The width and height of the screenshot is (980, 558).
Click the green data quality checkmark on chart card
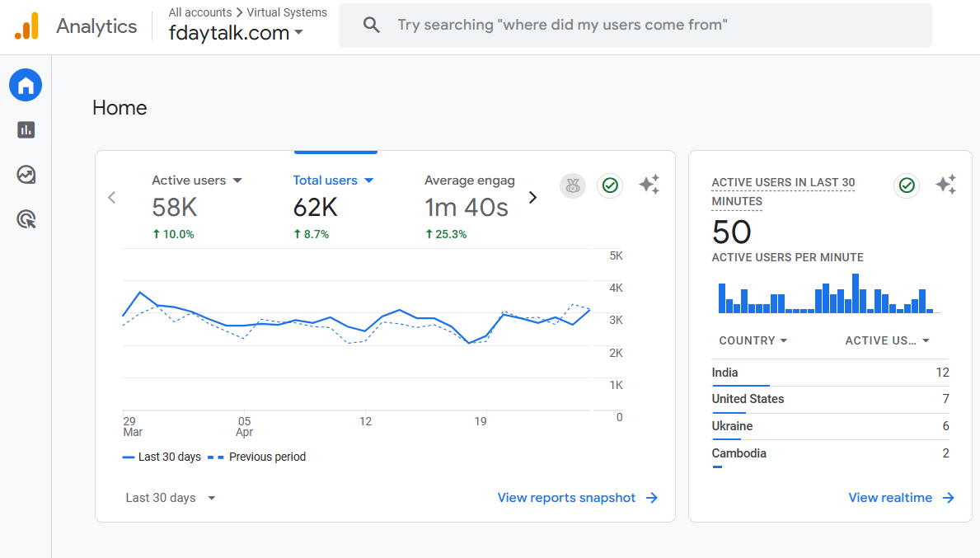click(x=610, y=186)
